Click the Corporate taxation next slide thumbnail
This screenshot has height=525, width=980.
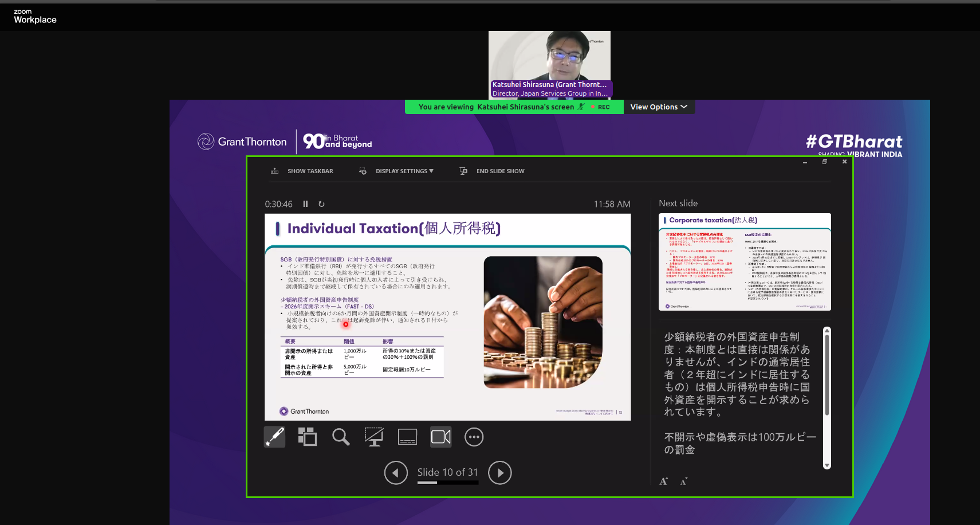745,262
